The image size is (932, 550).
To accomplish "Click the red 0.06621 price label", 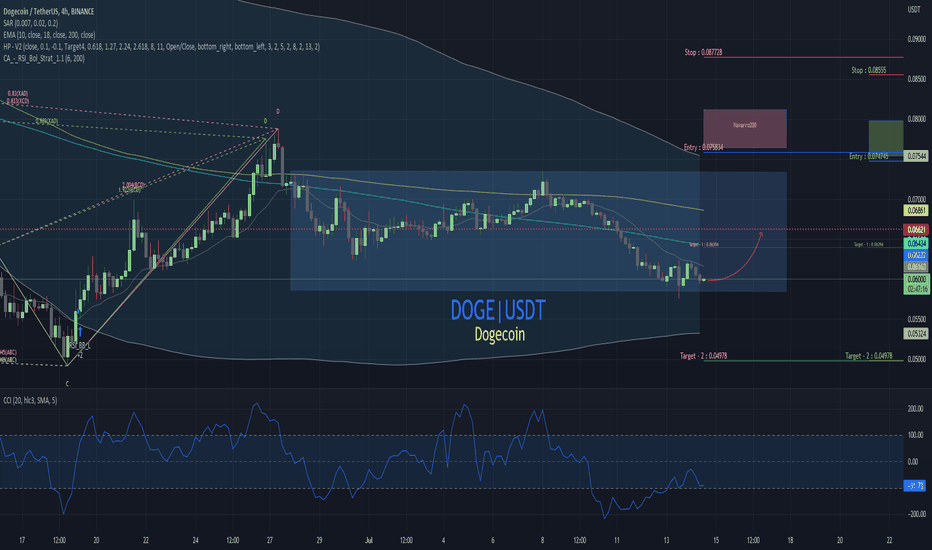I will (916, 230).
